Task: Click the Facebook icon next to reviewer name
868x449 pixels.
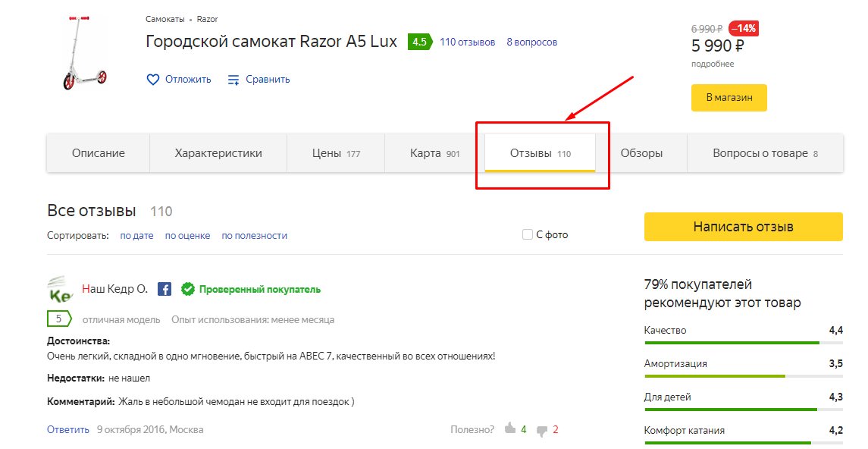Action: click(165, 289)
